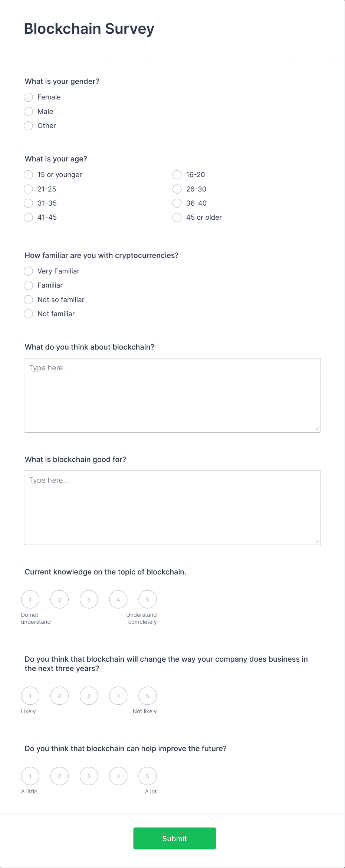Click the 'What do you think about blockchain' text box

click(x=172, y=395)
